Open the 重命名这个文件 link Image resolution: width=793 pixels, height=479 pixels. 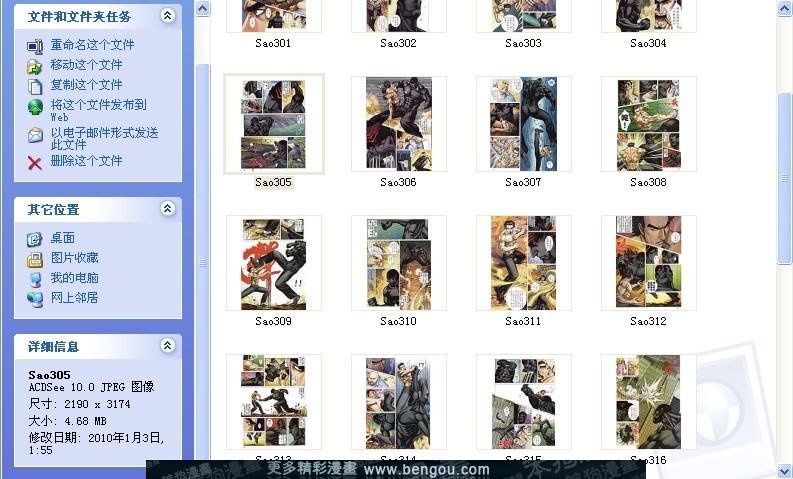93,45
